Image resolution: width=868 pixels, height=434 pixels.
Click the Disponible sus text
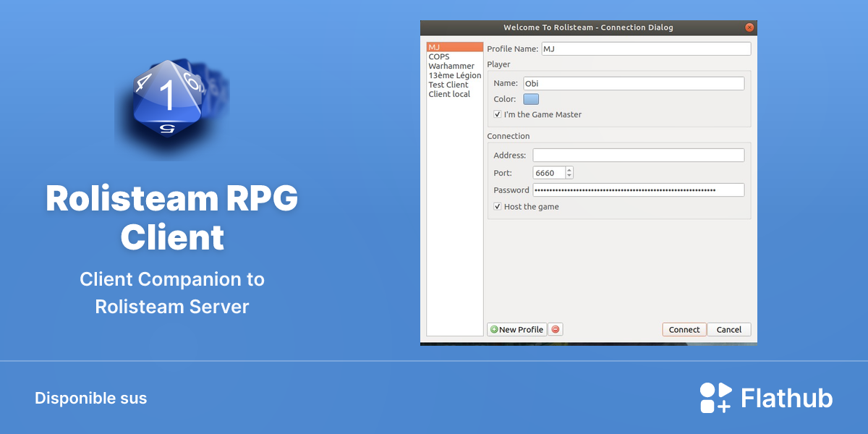coord(91,398)
